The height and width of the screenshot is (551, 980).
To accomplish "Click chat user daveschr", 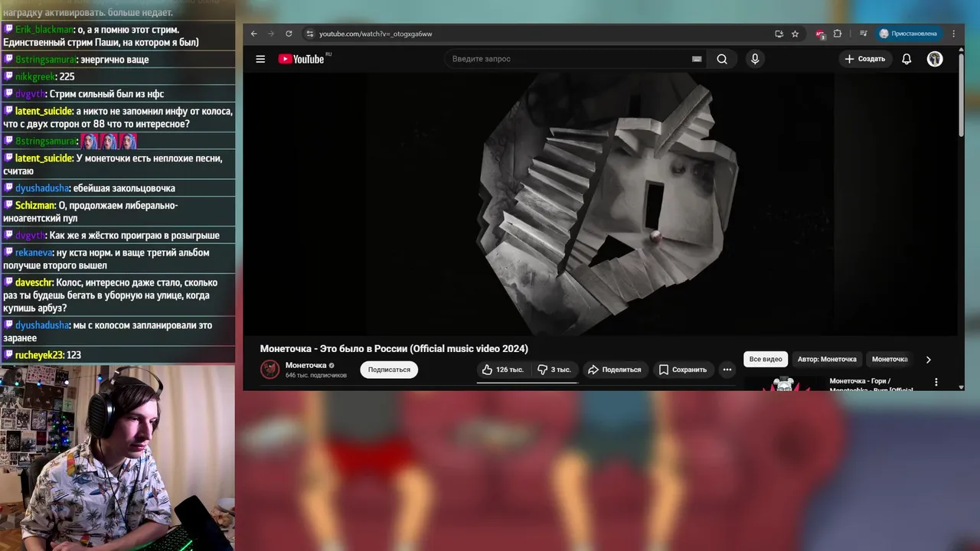I will [34, 282].
